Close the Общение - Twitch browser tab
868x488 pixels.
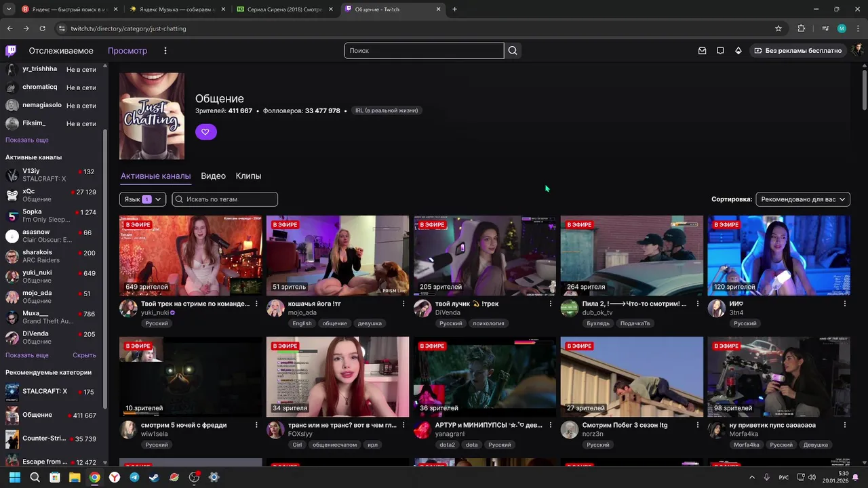pos(439,9)
